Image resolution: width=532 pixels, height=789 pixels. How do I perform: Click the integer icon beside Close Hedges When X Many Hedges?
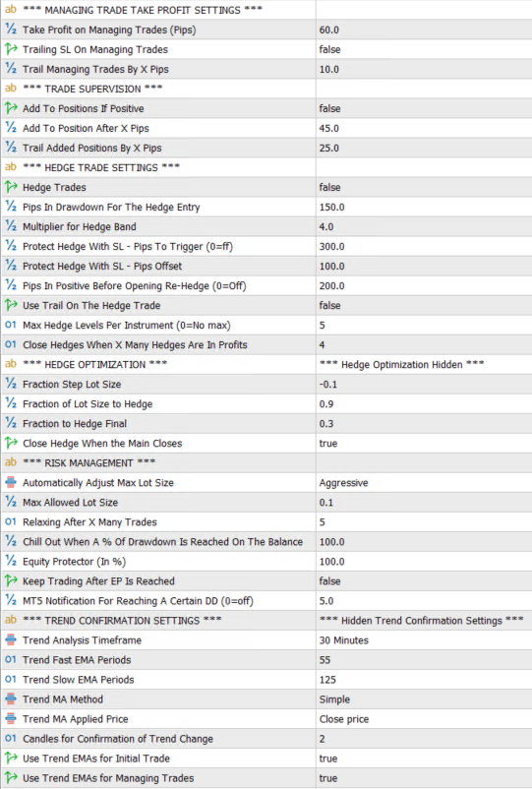11,344
